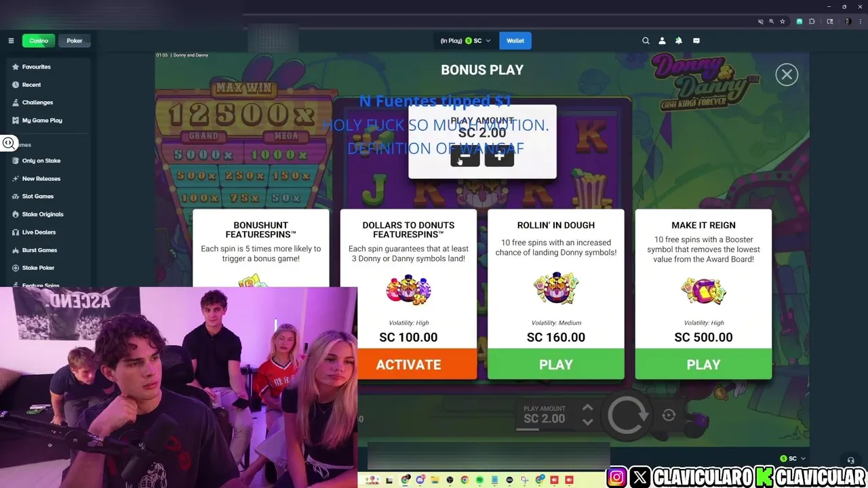The height and width of the screenshot is (488, 868).
Task: Select Live Dealers category
Action: (48, 232)
